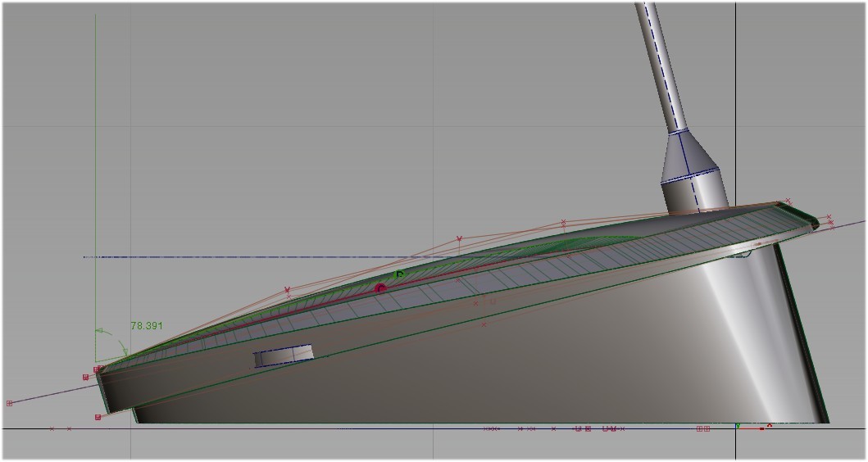Viewport: 868px width, 462px height.
Task: Click the square handle at the base's bottom-left corner
Action: click(x=98, y=417)
